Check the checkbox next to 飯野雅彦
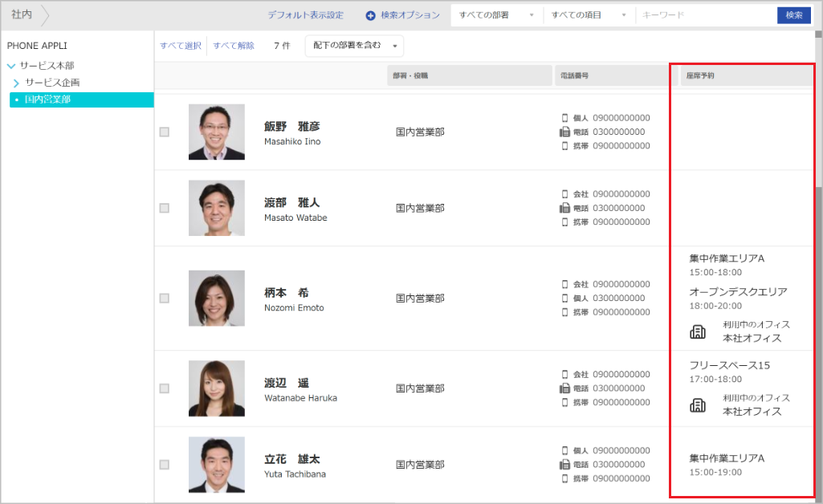The height and width of the screenshot is (504, 823). 165,131
